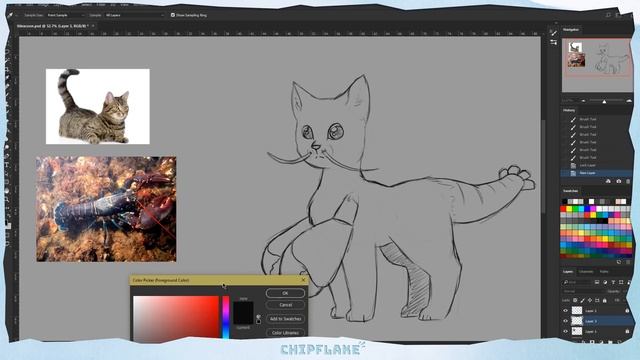The width and height of the screenshot is (640, 360).
Task: Confirm Color Picker with OK
Action: (x=285, y=293)
